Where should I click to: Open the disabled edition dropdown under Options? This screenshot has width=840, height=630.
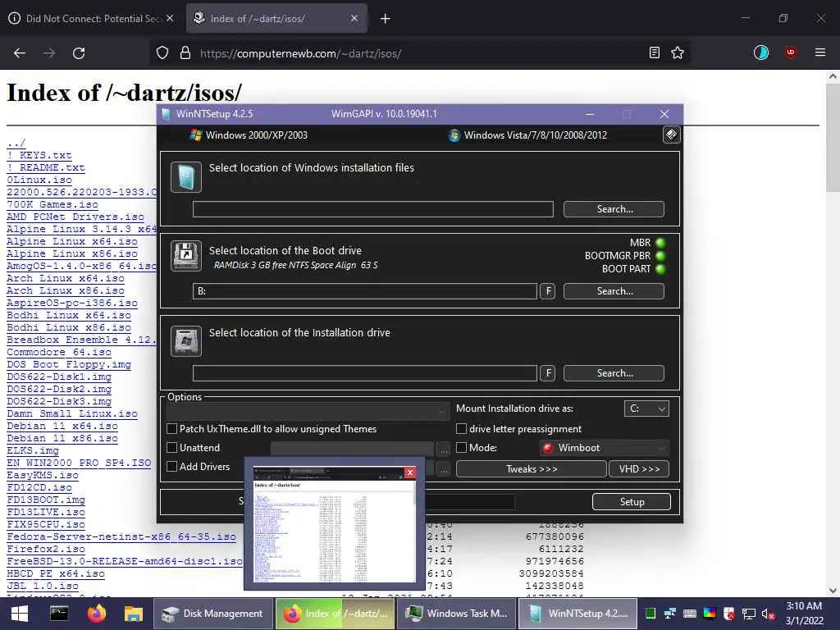(308, 410)
